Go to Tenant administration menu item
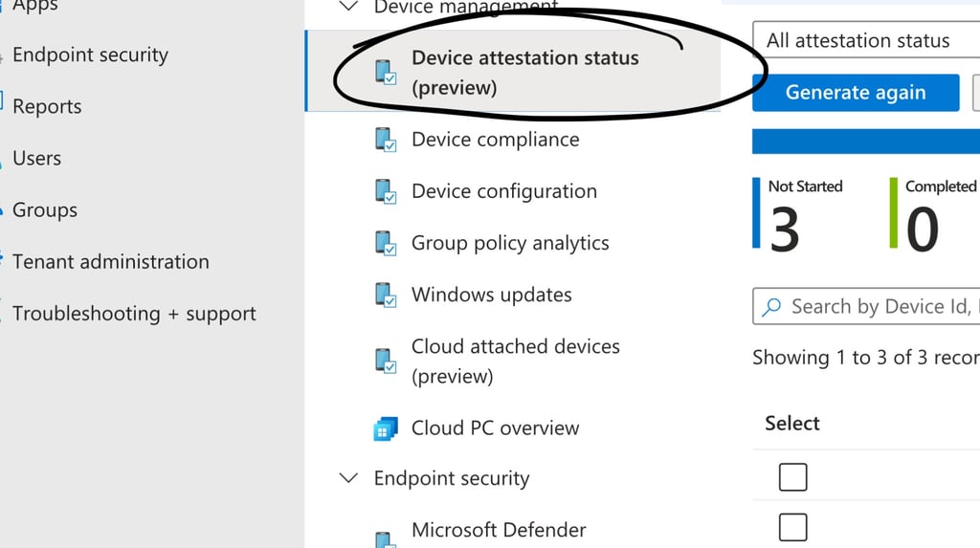This screenshot has height=548, width=980. pyautogui.click(x=110, y=262)
